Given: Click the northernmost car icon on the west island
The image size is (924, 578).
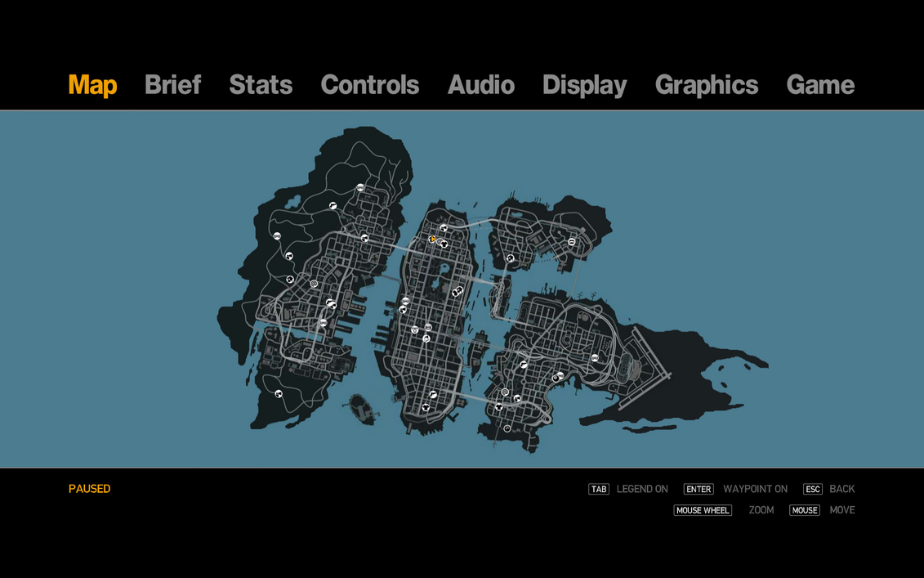Looking at the screenshot, I should click(x=360, y=187).
